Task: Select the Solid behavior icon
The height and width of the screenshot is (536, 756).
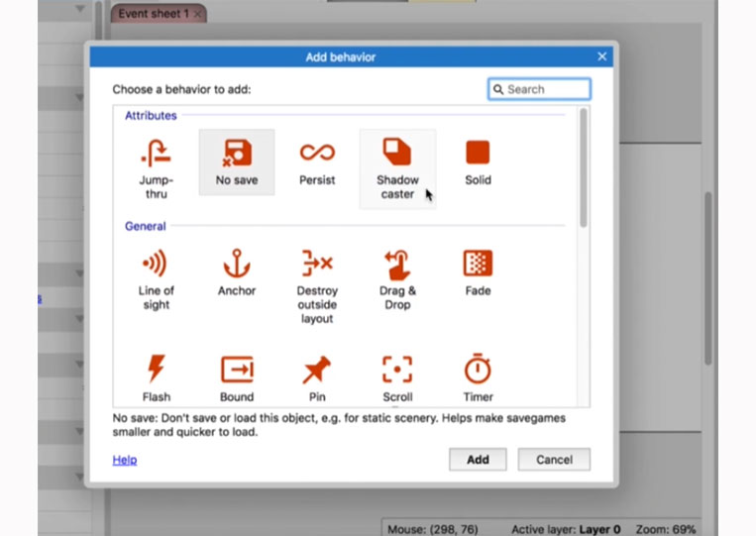Action: pyautogui.click(x=478, y=153)
